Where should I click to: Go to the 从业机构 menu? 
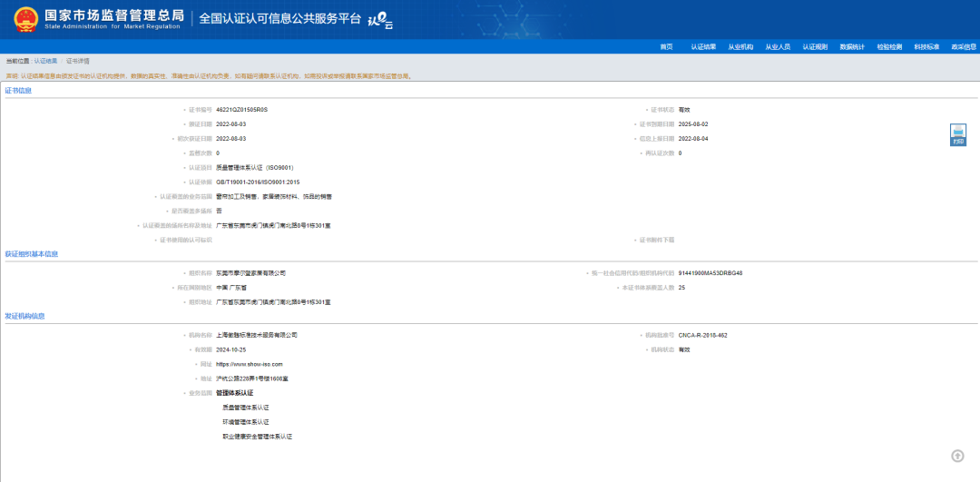740,46
